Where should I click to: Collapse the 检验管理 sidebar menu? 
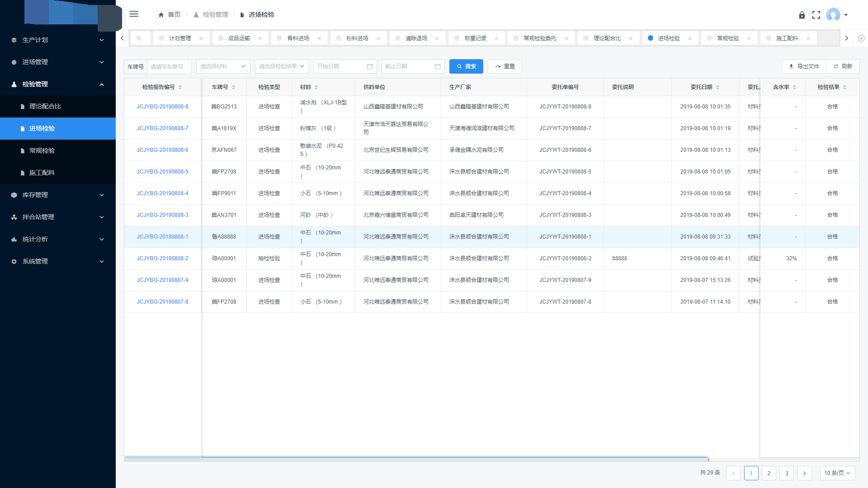58,84
